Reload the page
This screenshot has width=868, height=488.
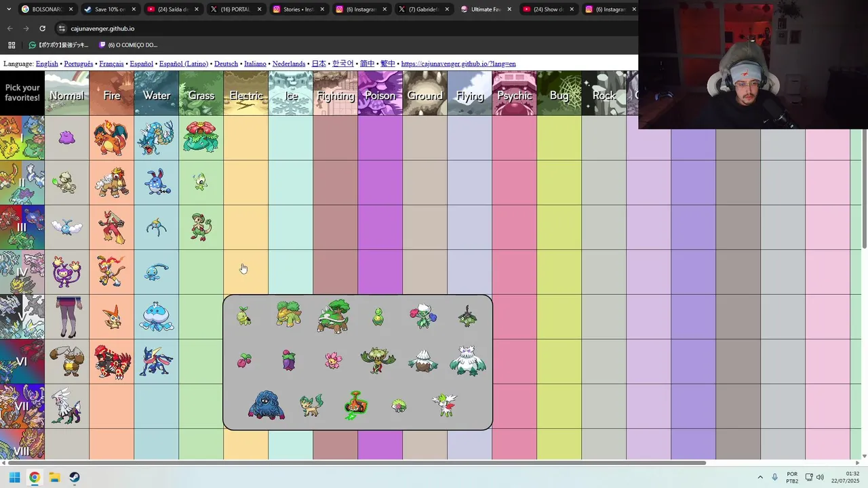coord(42,28)
